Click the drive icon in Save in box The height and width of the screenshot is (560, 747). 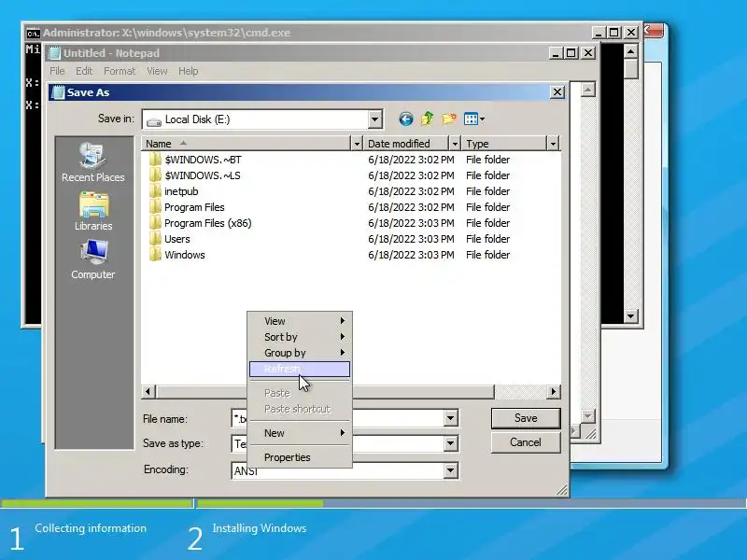coord(154,120)
